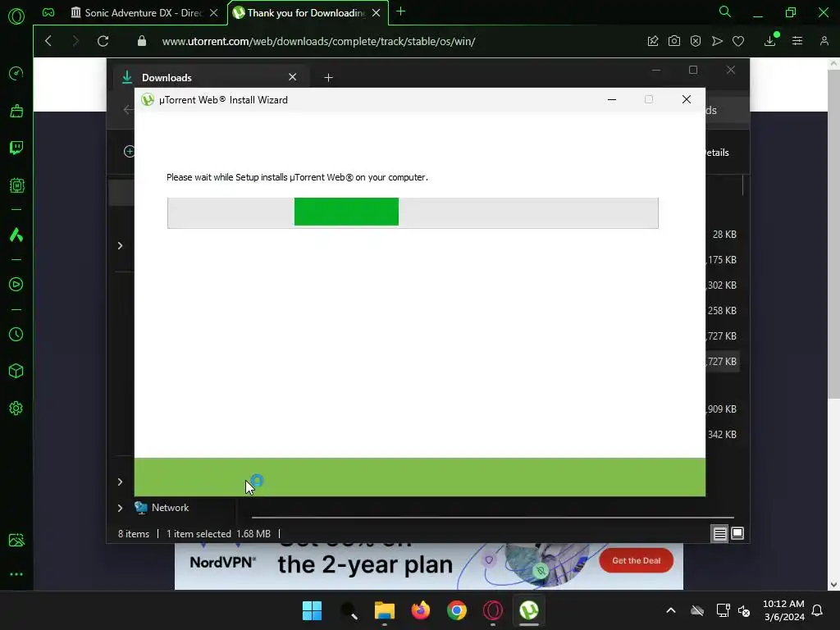Screen dimensions: 840x630
Task: Launch Firefox from taskbar
Action: click(421, 610)
